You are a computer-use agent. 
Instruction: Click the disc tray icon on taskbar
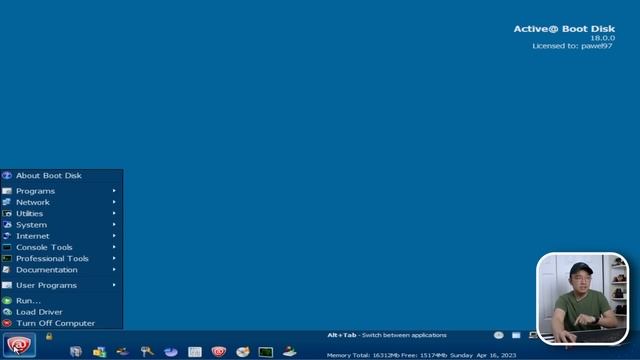click(x=498, y=335)
